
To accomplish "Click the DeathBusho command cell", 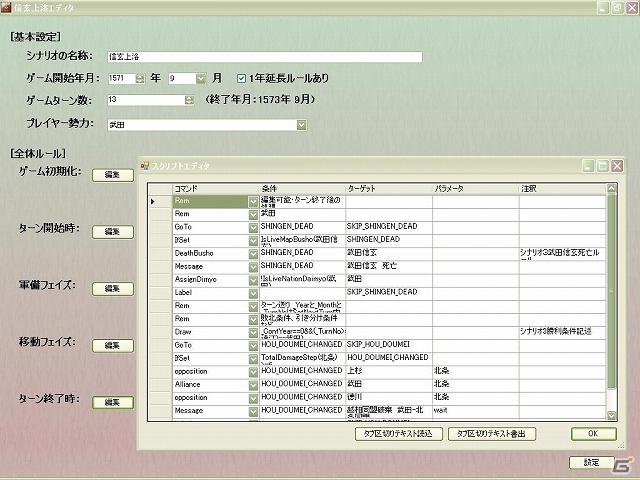I will (211, 253).
